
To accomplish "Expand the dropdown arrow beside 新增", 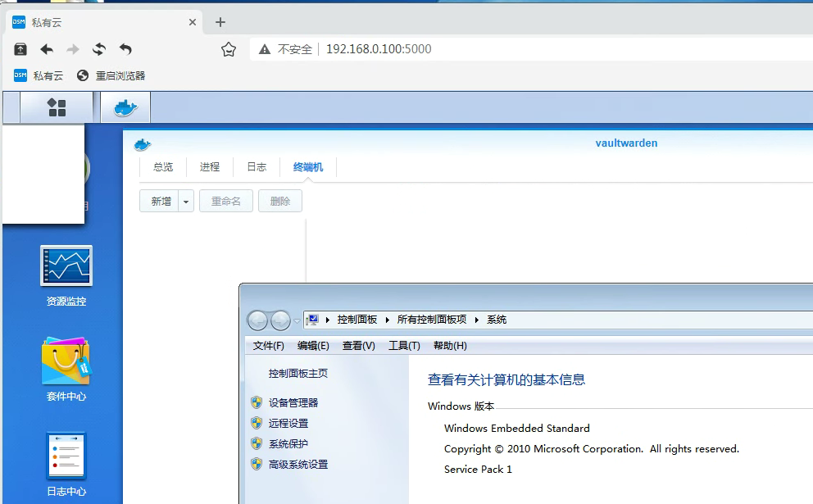I will 186,202.
